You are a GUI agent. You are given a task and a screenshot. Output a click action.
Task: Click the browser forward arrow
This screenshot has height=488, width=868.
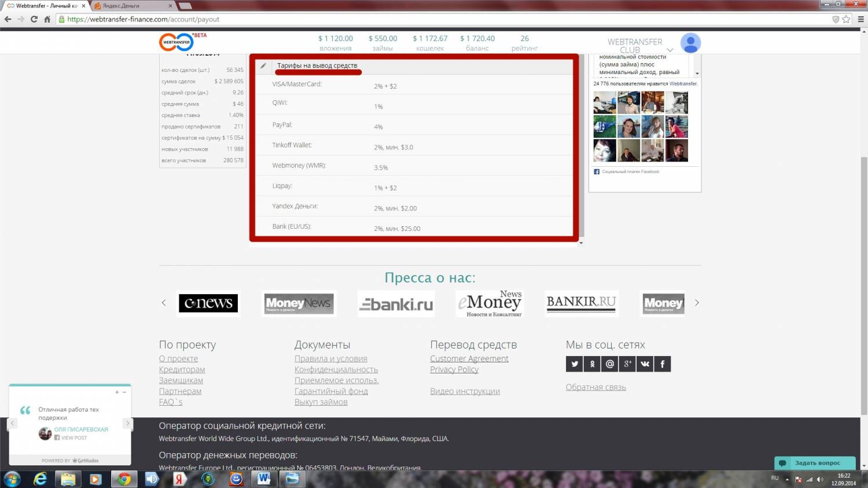[21, 19]
